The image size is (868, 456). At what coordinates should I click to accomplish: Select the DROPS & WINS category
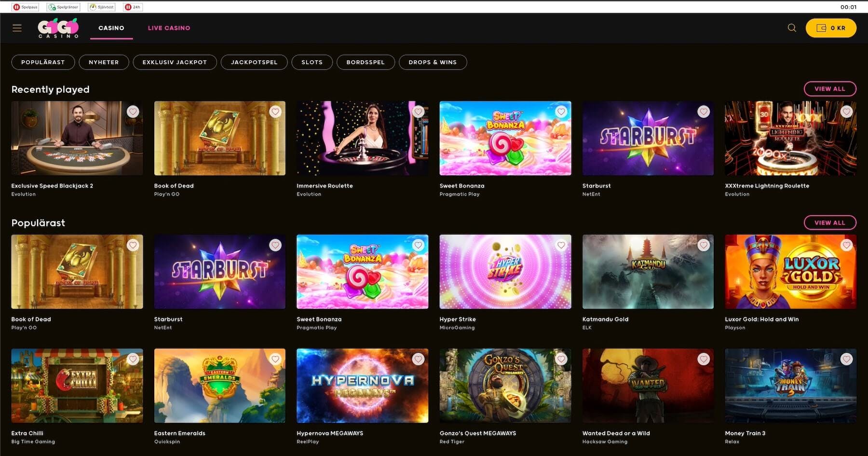click(433, 62)
